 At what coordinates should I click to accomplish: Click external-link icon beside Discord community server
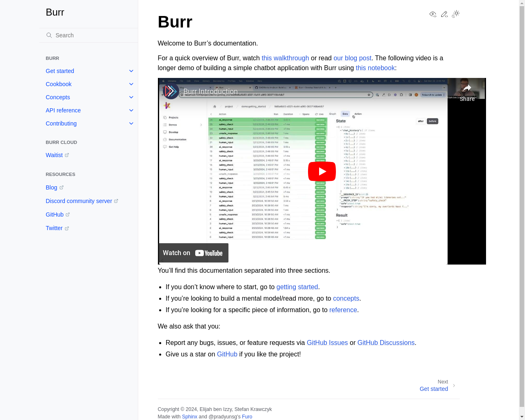pos(116,201)
